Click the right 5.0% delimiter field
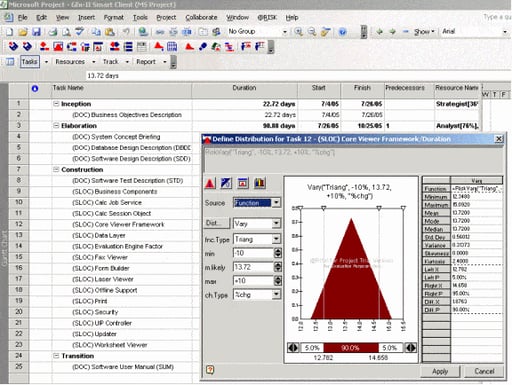 390,348
